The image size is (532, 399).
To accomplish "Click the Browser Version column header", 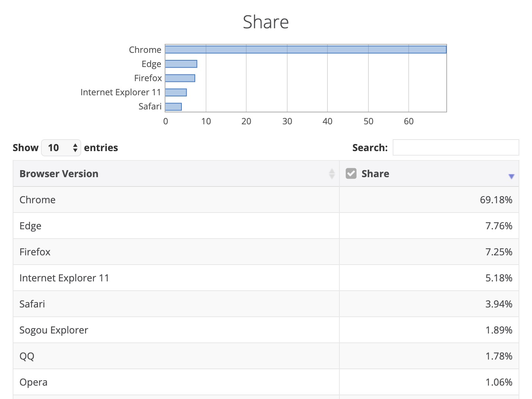I will tap(59, 174).
